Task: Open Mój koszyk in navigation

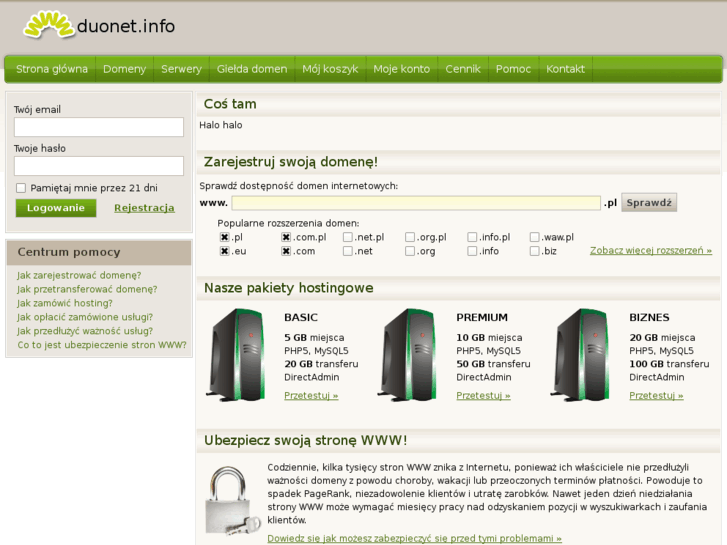Action: click(330, 69)
